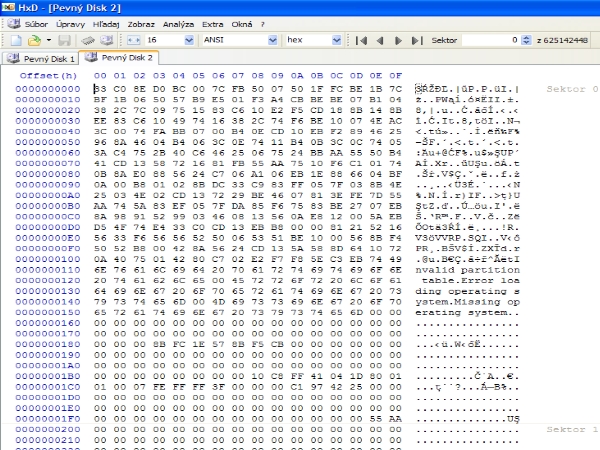Open the Okná menu
Viewport: 600px width, 450px height.
click(x=242, y=24)
